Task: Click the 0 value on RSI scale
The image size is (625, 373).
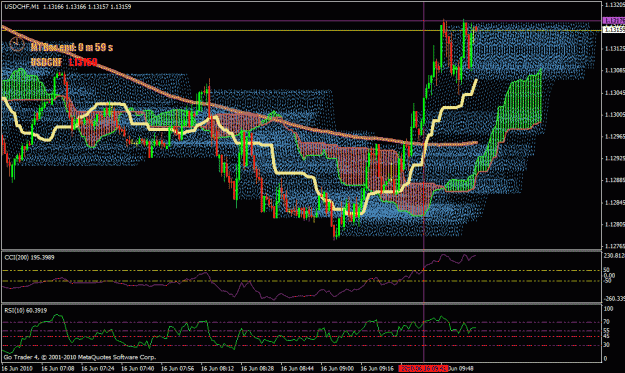Action: coord(606,358)
